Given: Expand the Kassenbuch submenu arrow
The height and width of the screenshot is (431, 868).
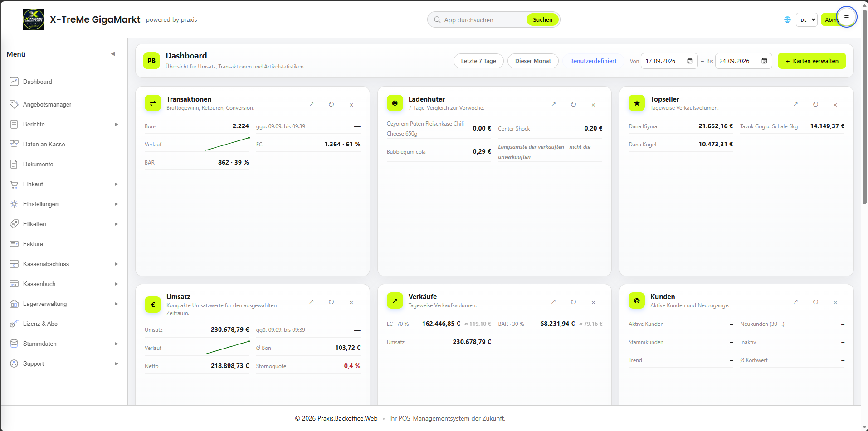Looking at the screenshot, I should point(117,284).
